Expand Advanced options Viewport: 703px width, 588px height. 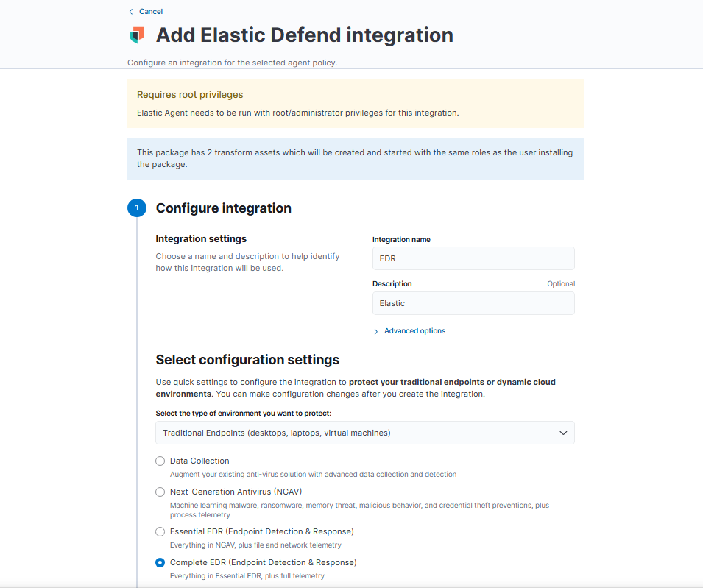coord(414,330)
